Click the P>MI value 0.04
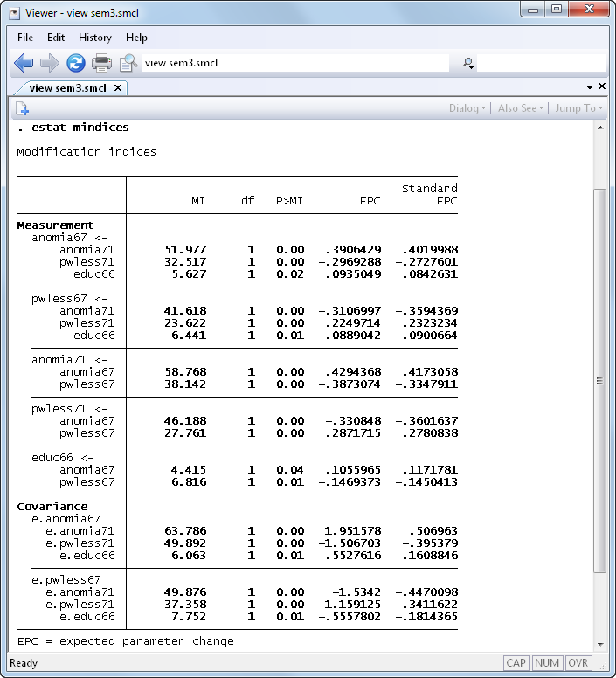This screenshot has width=616, height=678. pyautogui.click(x=290, y=469)
